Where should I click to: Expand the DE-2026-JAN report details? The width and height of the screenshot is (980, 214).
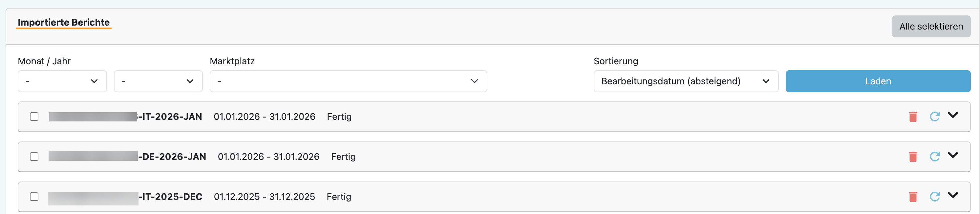pyautogui.click(x=953, y=155)
